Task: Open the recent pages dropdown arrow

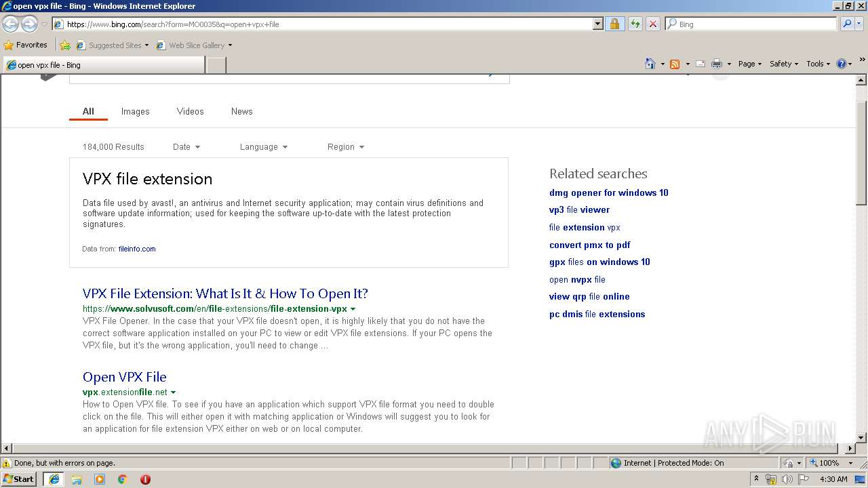Action: [x=44, y=24]
